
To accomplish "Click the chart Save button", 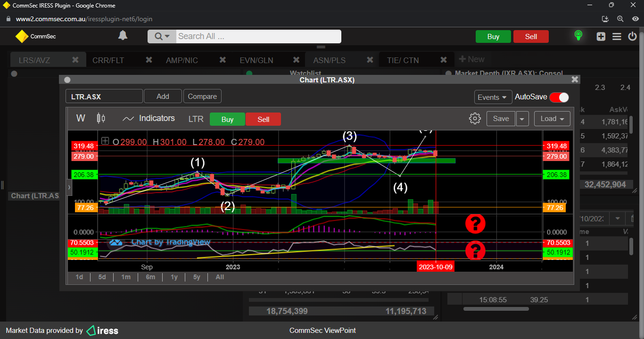I will click(501, 119).
